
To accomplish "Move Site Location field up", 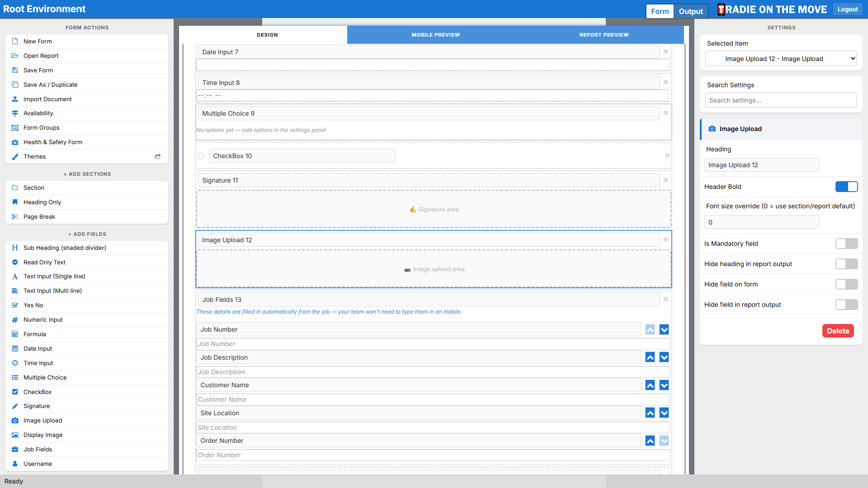I will [x=650, y=413].
